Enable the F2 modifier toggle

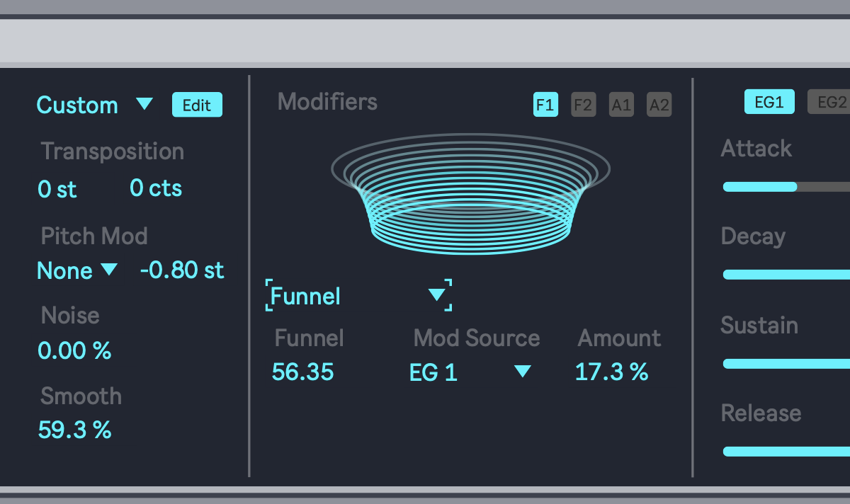click(583, 105)
